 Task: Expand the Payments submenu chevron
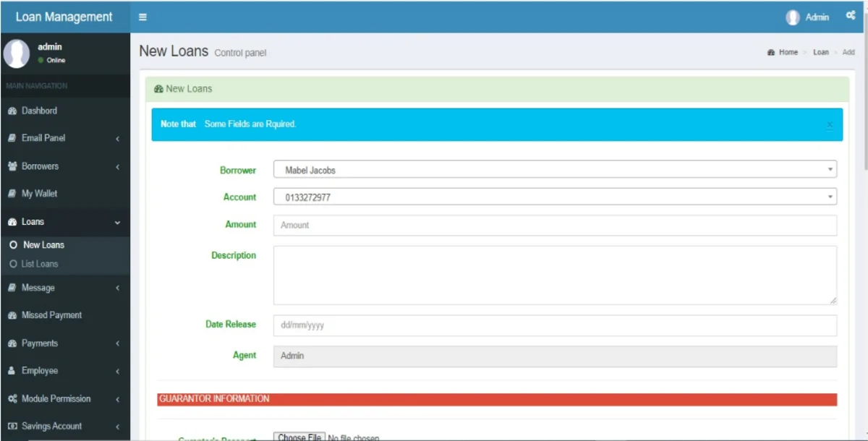coord(117,344)
